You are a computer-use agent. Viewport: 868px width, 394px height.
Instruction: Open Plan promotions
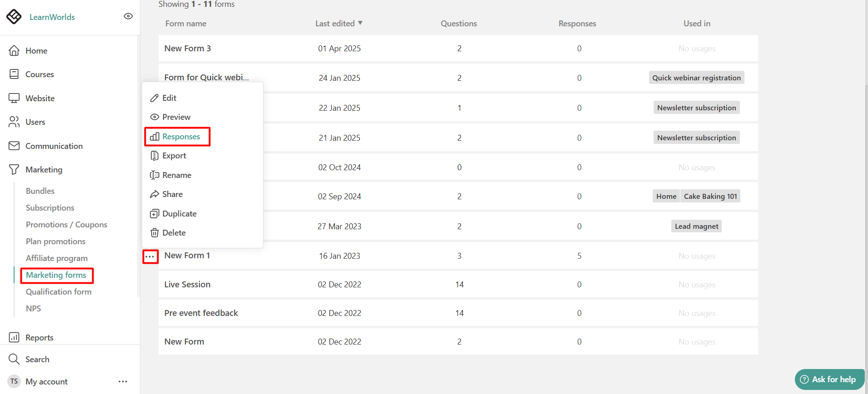pyautogui.click(x=55, y=241)
